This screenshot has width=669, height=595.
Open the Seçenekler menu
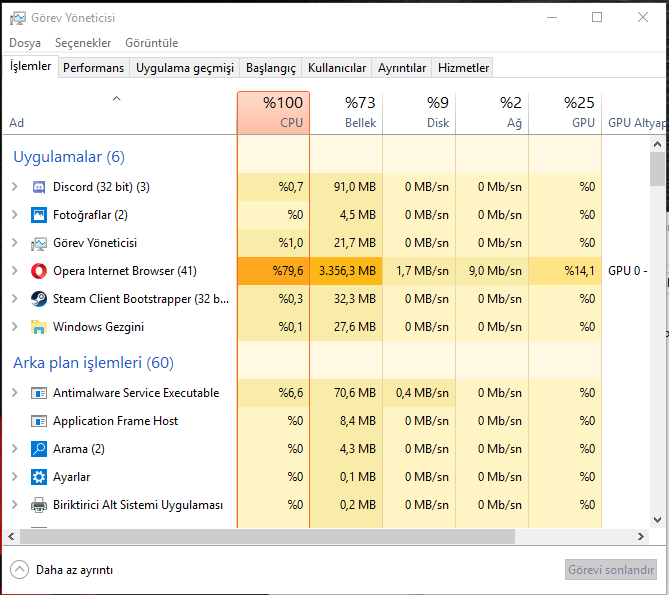tap(83, 43)
